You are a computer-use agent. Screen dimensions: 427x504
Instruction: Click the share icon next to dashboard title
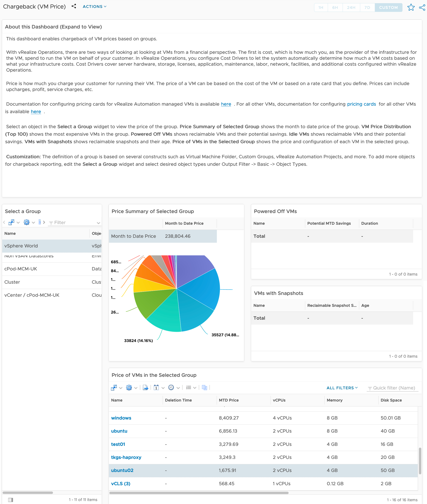pos(74,6)
